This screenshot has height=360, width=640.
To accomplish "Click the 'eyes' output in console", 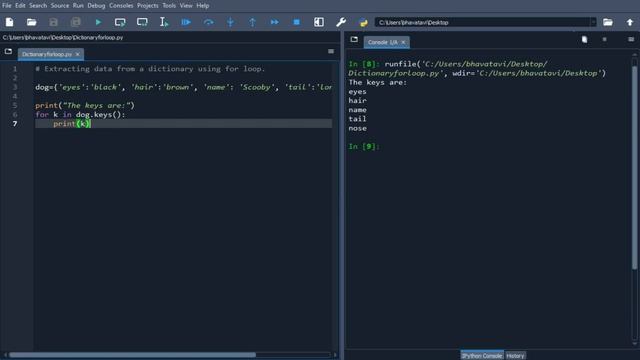I will pyautogui.click(x=358, y=92).
